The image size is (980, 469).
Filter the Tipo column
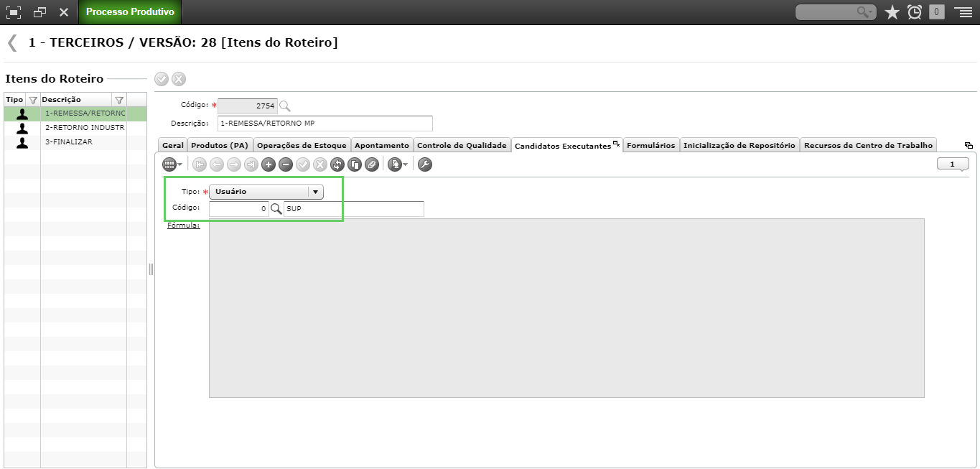pyautogui.click(x=32, y=100)
